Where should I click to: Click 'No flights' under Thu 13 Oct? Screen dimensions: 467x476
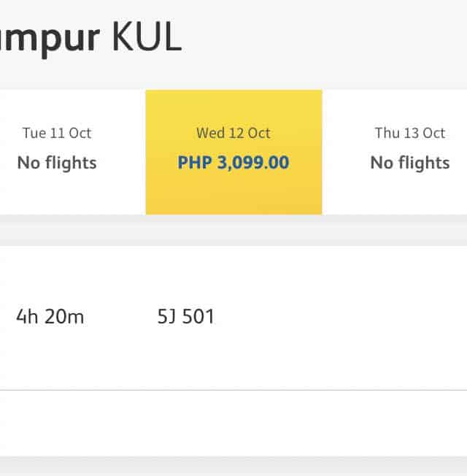point(409,163)
